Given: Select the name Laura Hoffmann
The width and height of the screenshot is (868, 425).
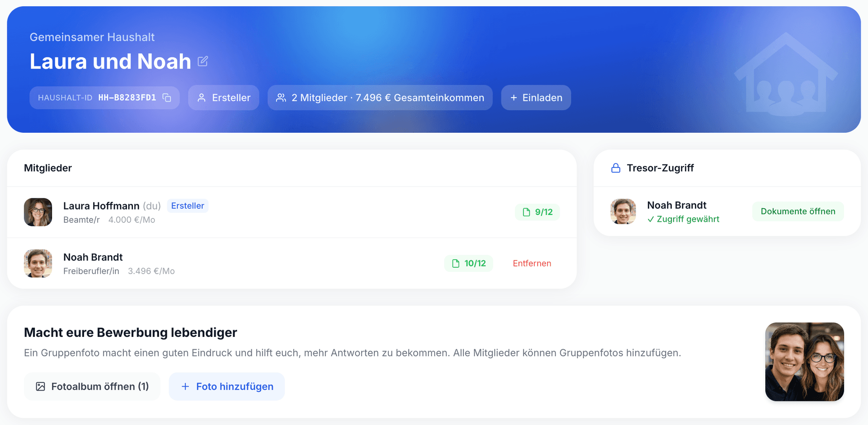Looking at the screenshot, I should [101, 206].
